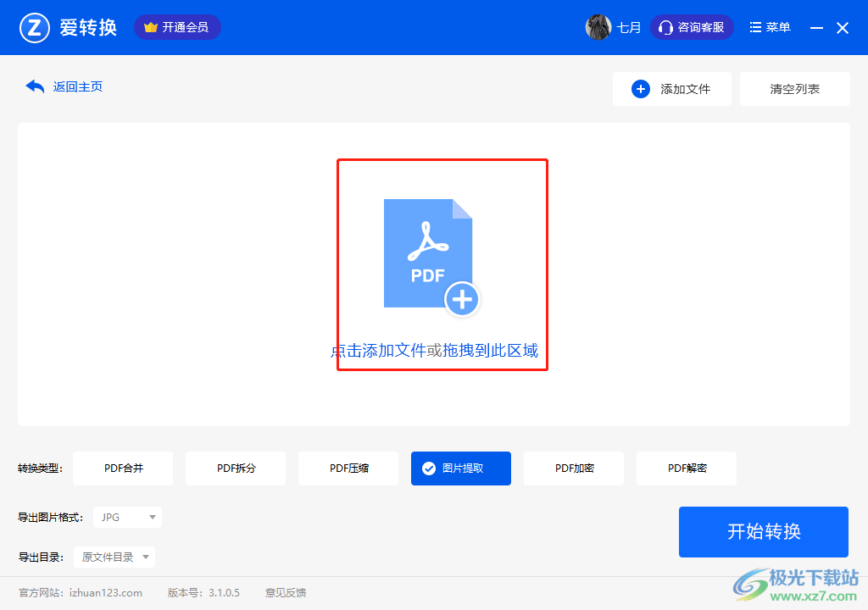Click the crown icon for 开通会员
The width and height of the screenshot is (868, 610).
151,27
